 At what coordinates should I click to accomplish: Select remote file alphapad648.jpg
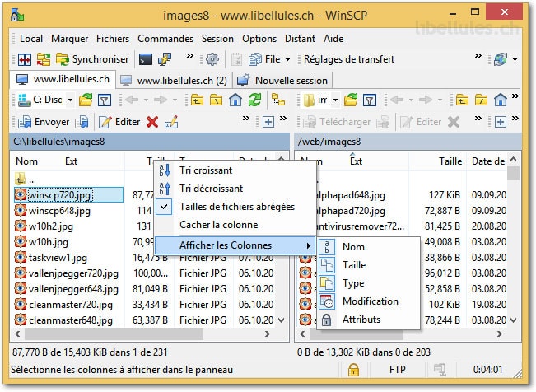351,195
